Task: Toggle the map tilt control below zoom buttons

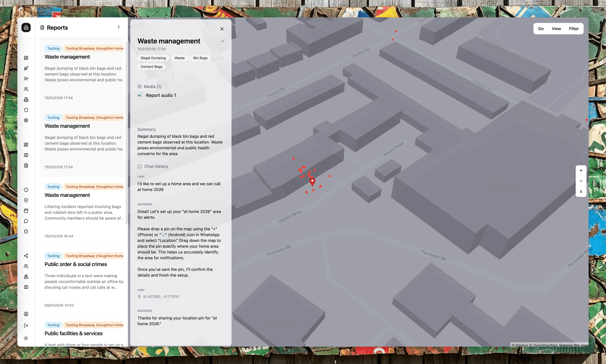Action: tap(581, 192)
